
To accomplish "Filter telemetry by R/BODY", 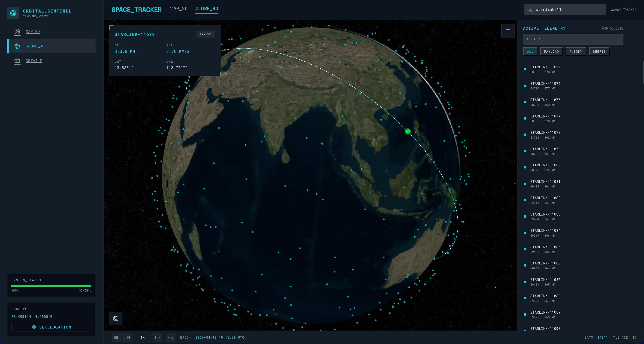I will coord(576,52).
